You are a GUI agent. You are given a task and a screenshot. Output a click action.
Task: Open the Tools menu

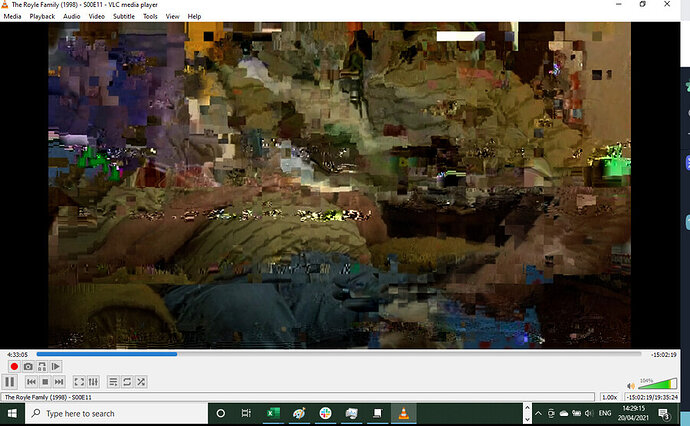[150, 16]
